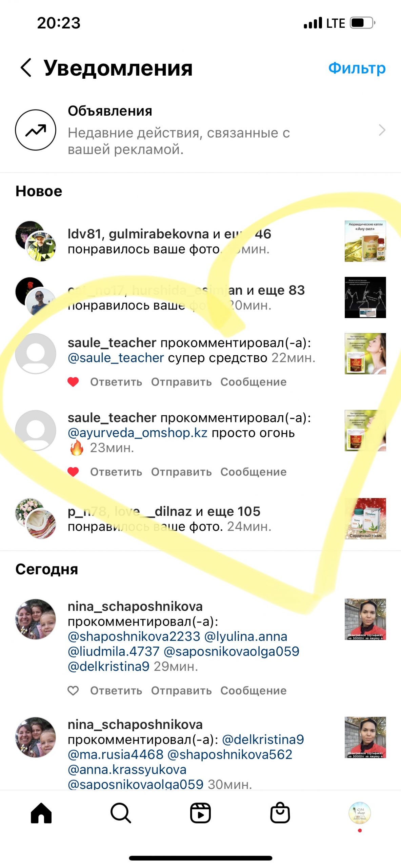
Task: Open the Ану оил post thumbnail
Action: click(365, 241)
